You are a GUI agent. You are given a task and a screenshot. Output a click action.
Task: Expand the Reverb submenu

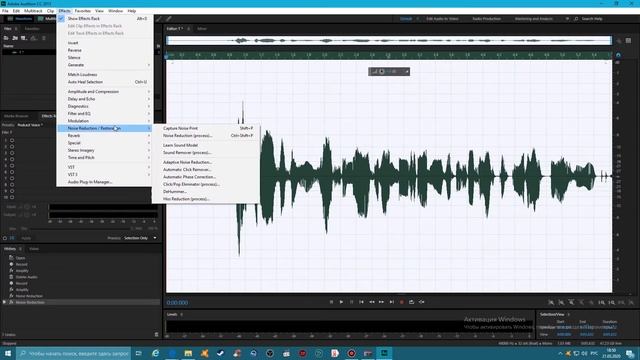(x=106, y=136)
